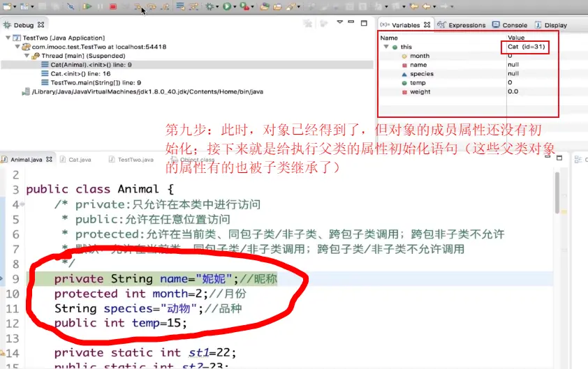
Task: Click the Step Over icon
Action: [x=152, y=6]
